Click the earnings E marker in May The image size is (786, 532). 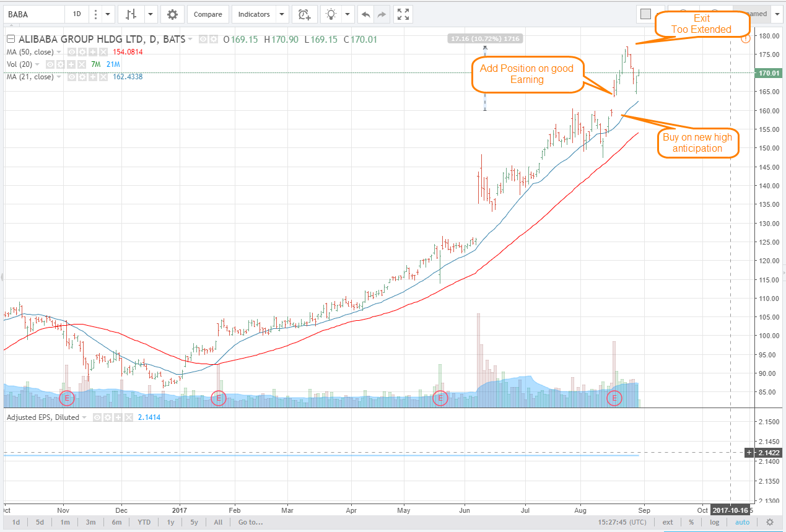(x=440, y=398)
